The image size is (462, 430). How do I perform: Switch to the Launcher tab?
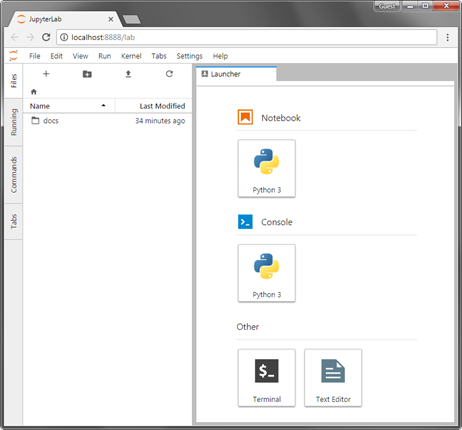236,74
